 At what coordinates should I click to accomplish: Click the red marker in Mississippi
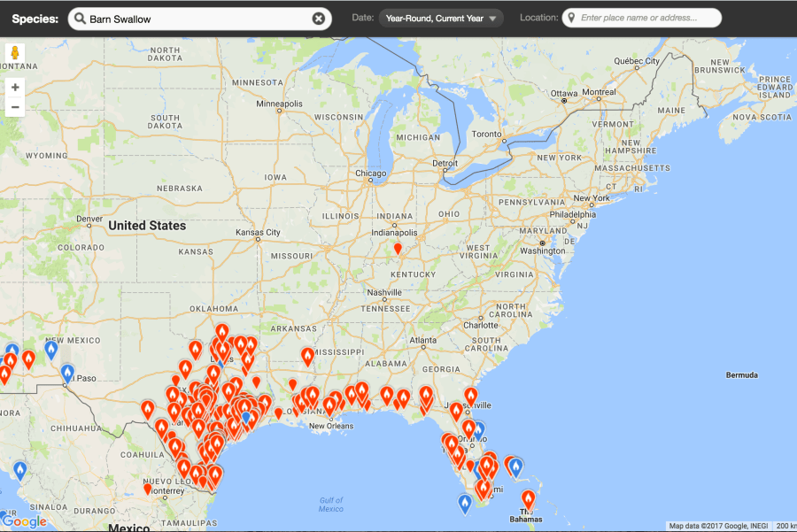pos(307,356)
